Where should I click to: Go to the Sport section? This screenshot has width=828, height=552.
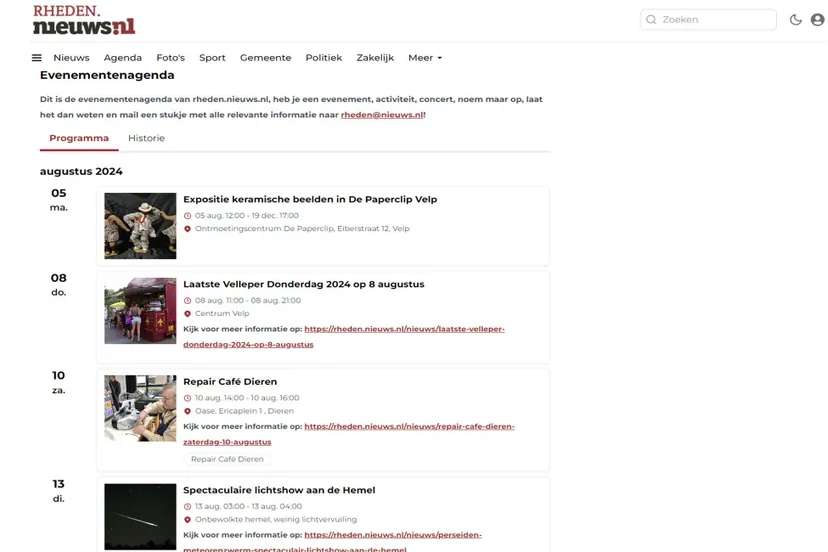point(212,58)
